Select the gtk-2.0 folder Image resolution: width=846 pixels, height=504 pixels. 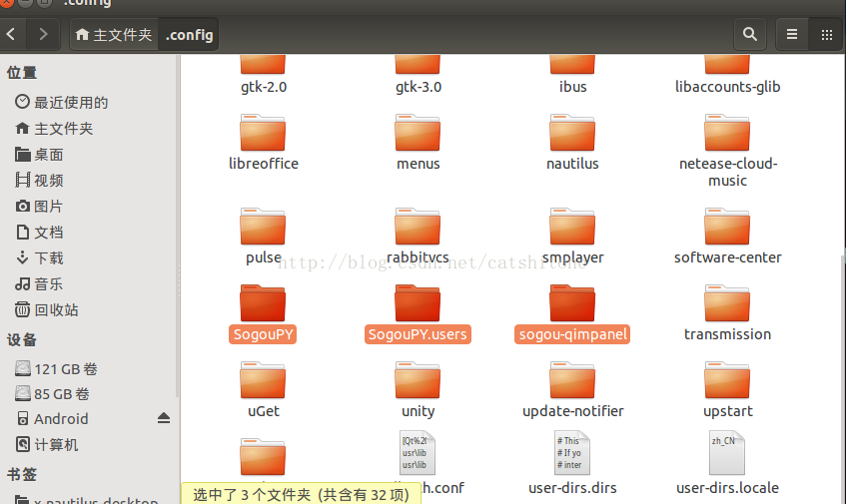pyautogui.click(x=264, y=76)
